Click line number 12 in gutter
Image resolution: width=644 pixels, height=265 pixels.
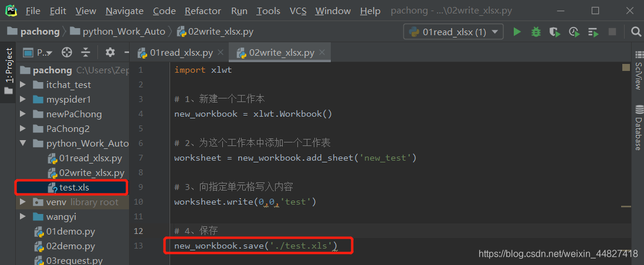tap(139, 231)
